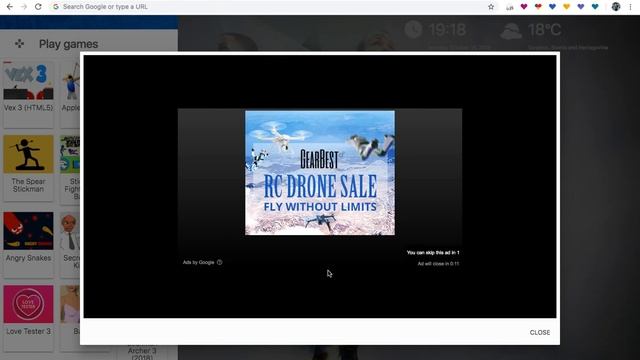Click the CLOSE button of the ad dialog

tap(540, 332)
